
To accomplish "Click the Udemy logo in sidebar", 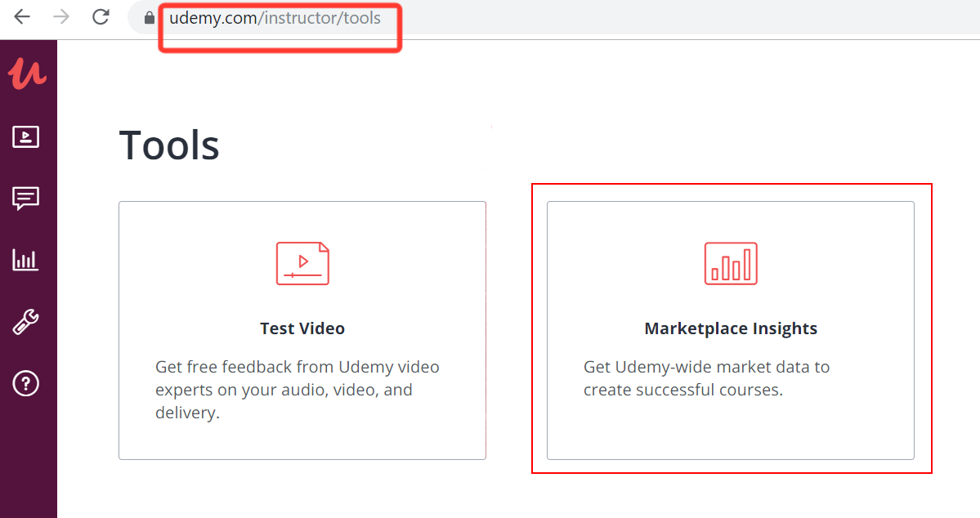I will (28, 74).
